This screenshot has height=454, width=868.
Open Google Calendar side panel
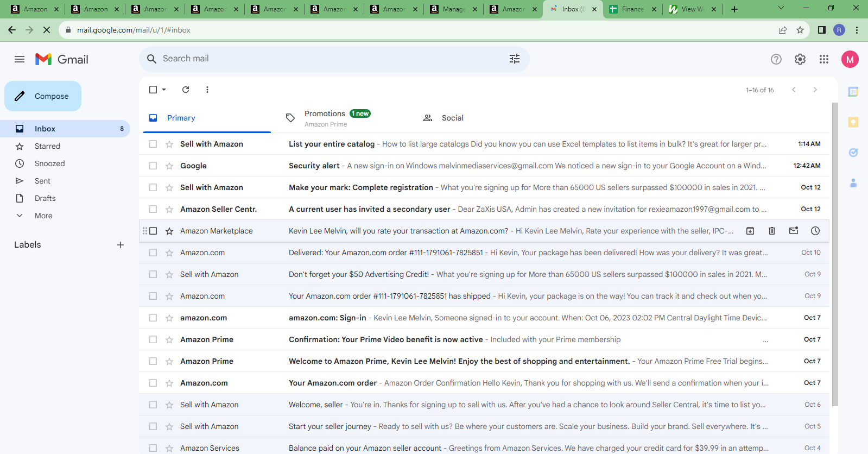pos(853,92)
